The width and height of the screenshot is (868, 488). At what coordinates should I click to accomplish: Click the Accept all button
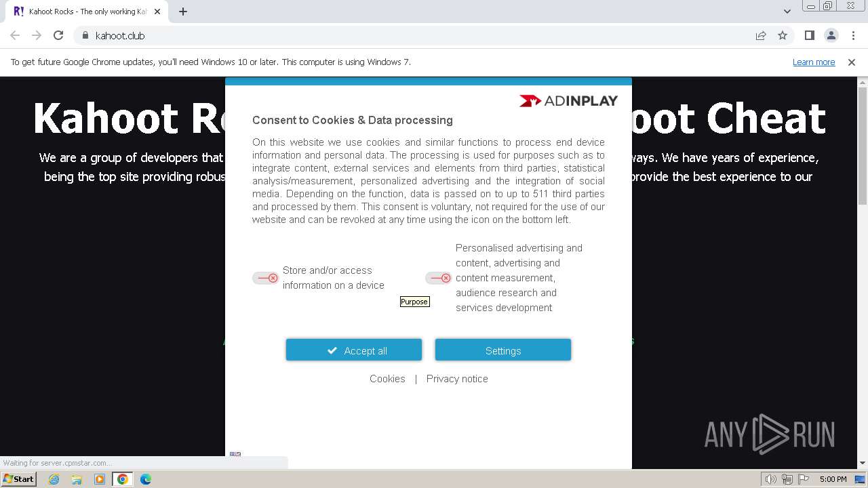point(354,350)
